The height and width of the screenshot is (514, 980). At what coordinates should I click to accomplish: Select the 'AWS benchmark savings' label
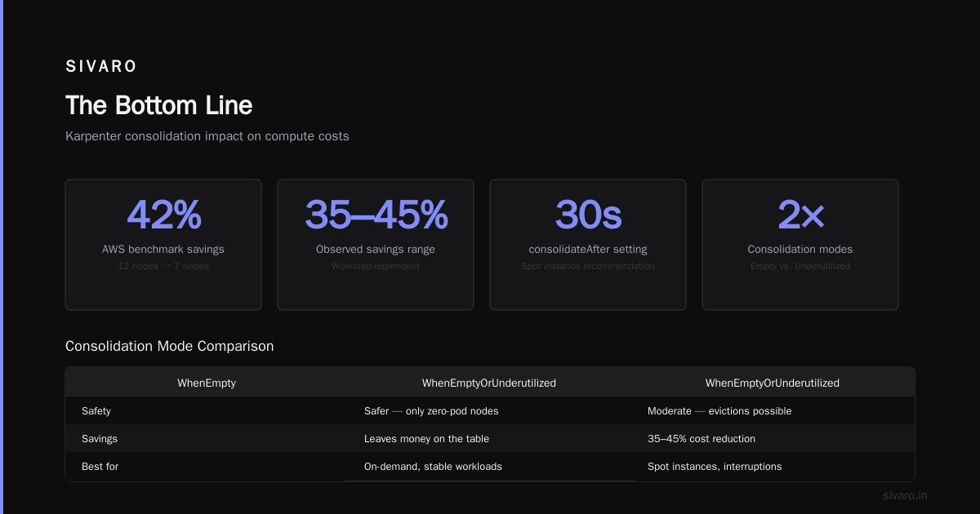(x=163, y=249)
